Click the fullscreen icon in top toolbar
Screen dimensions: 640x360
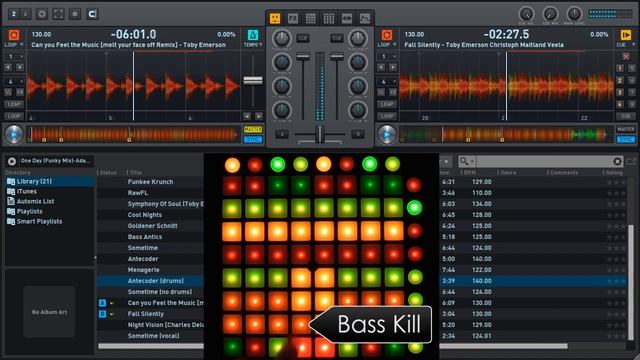58,14
